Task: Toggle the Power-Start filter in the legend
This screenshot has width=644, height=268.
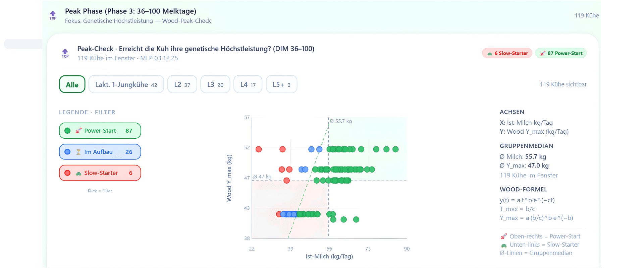Action: coord(100,131)
